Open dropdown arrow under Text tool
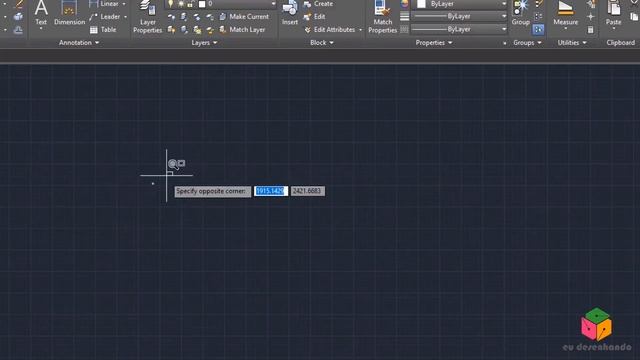The width and height of the screenshot is (640, 360). [x=41, y=29]
